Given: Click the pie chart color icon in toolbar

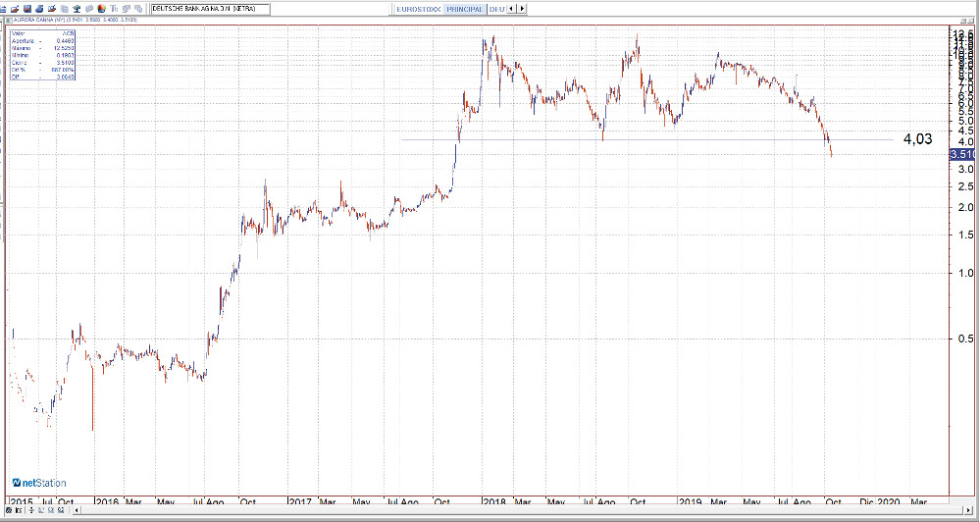Looking at the screenshot, I should point(101,9).
